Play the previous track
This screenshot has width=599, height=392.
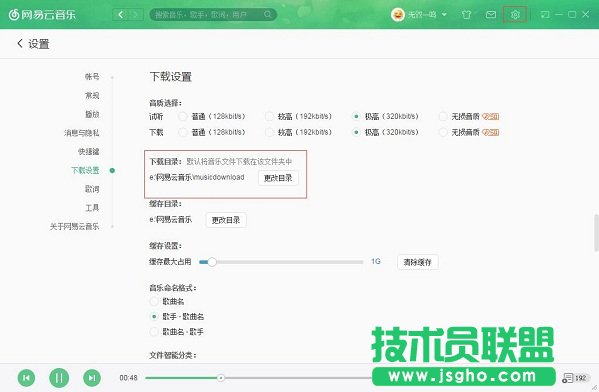click(x=26, y=378)
